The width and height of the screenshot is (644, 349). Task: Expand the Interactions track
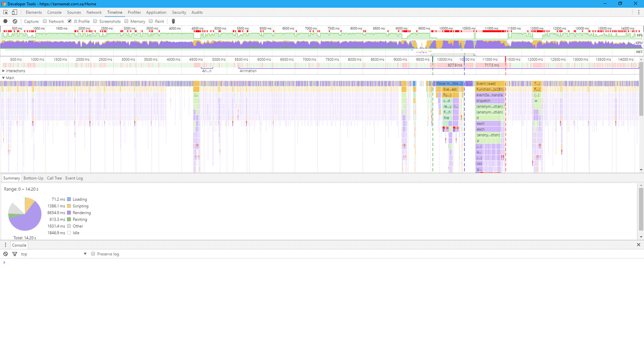point(4,71)
